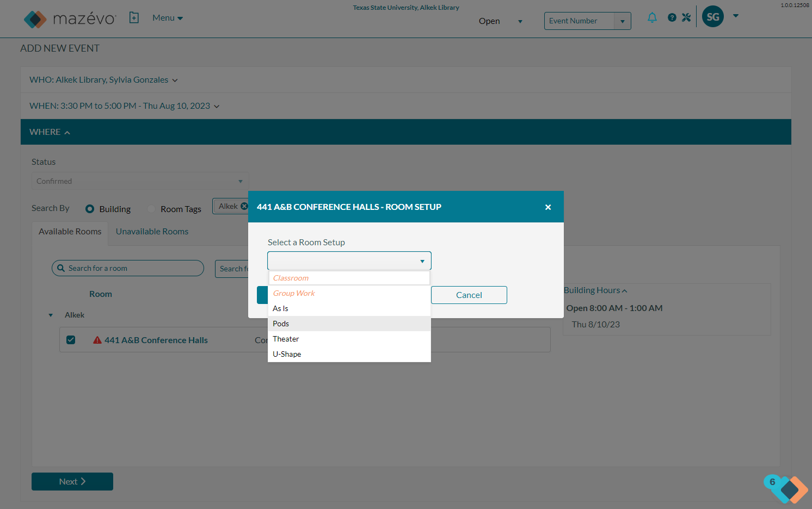Choose U-Shape setup option
This screenshot has width=812, height=509.
349,354
